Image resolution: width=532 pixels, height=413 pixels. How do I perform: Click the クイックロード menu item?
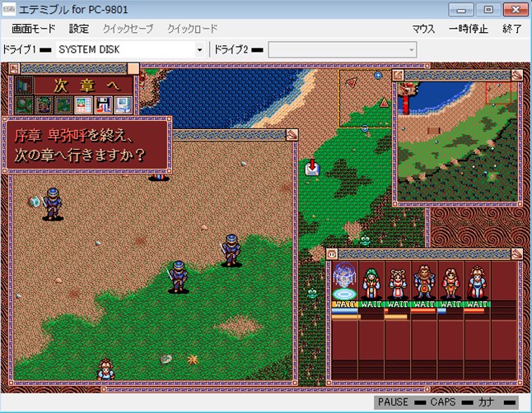pyautogui.click(x=192, y=29)
